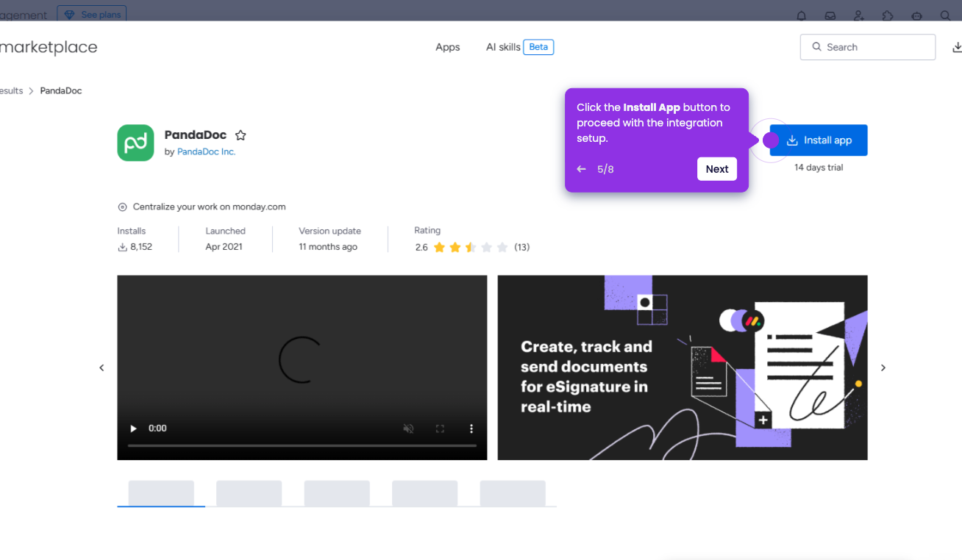Open the apps puzzle-piece icon
962x560 pixels.
[888, 15]
